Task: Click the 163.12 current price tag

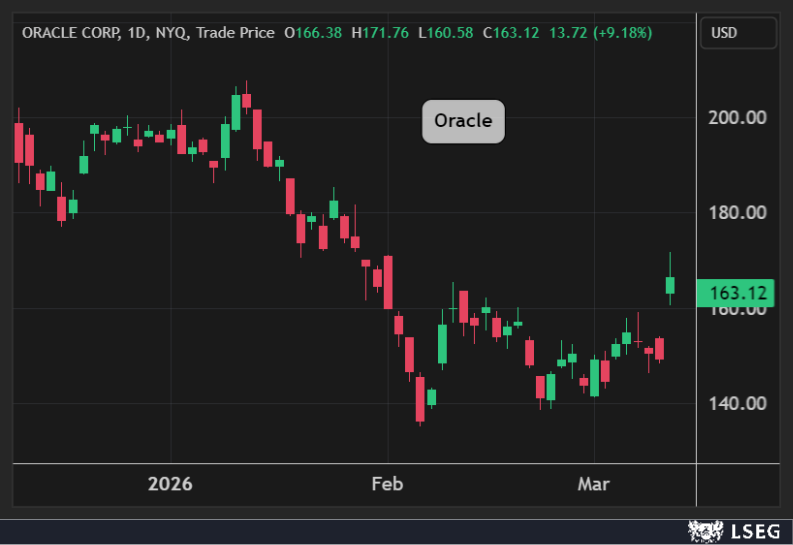Action: tap(737, 293)
